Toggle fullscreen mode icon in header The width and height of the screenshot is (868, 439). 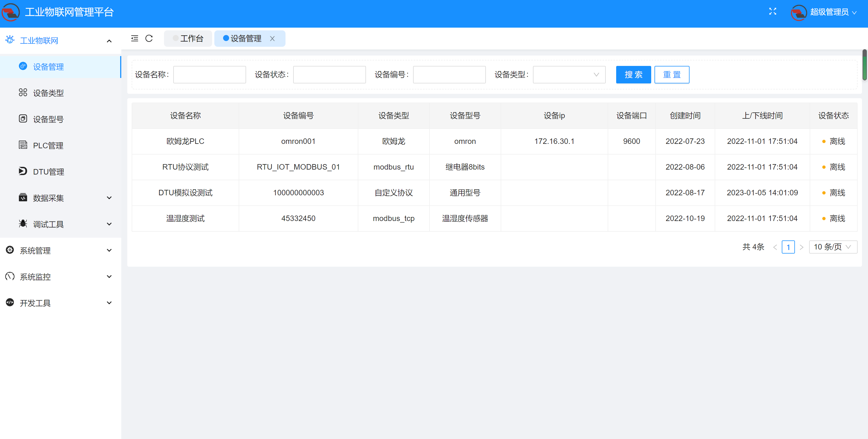click(773, 12)
